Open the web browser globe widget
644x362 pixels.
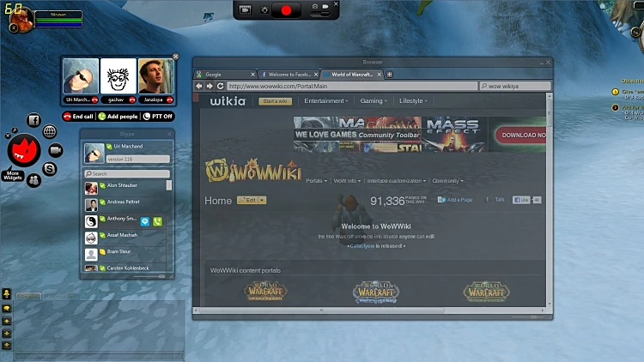pyautogui.click(x=50, y=131)
